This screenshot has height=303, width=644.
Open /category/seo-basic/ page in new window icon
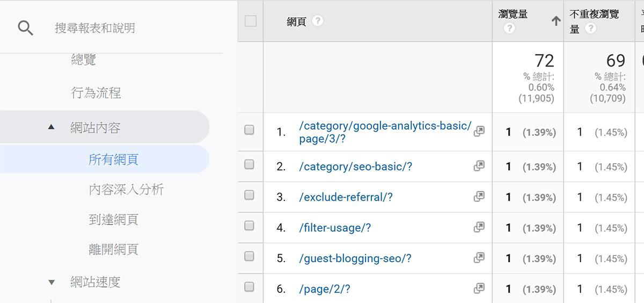click(479, 167)
